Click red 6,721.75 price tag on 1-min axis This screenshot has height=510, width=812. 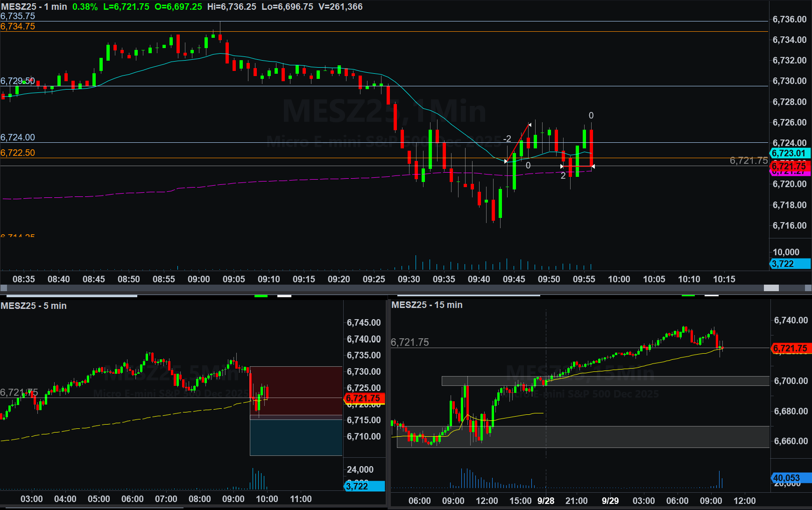790,166
